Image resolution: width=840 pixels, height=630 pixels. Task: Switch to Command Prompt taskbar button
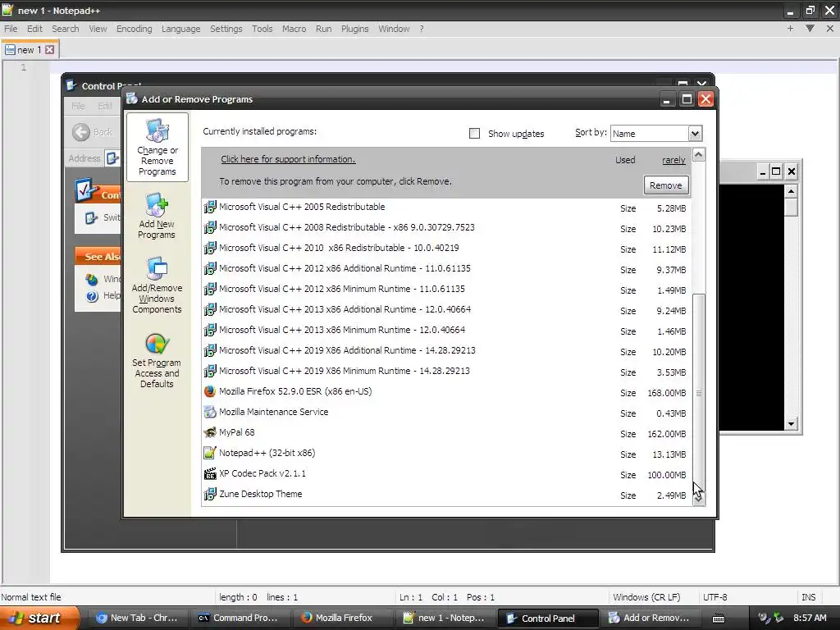pyautogui.click(x=239, y=619)
